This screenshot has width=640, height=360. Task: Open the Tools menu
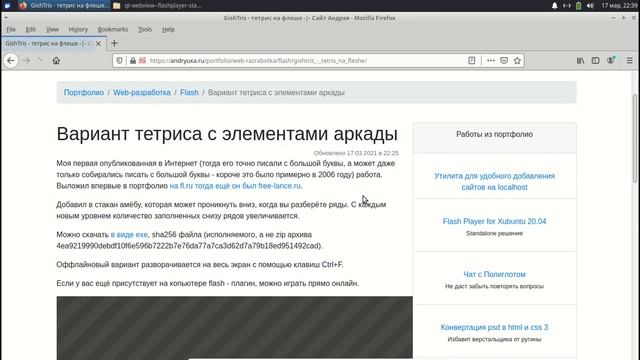click(144, 29)
